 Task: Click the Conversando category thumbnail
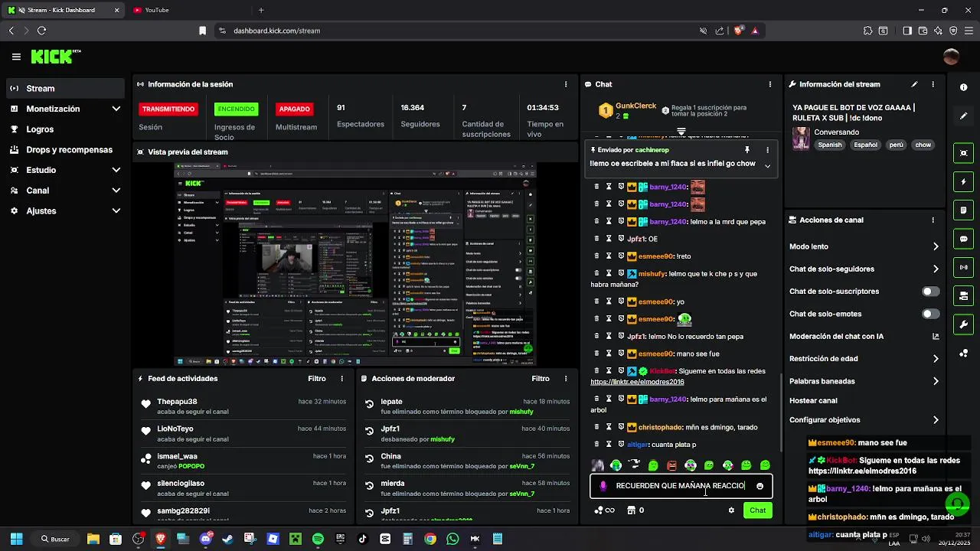[801, 139]
